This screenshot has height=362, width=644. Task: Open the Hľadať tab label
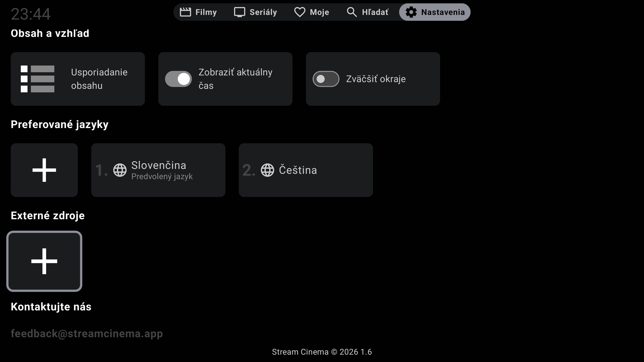pos(375,12)
